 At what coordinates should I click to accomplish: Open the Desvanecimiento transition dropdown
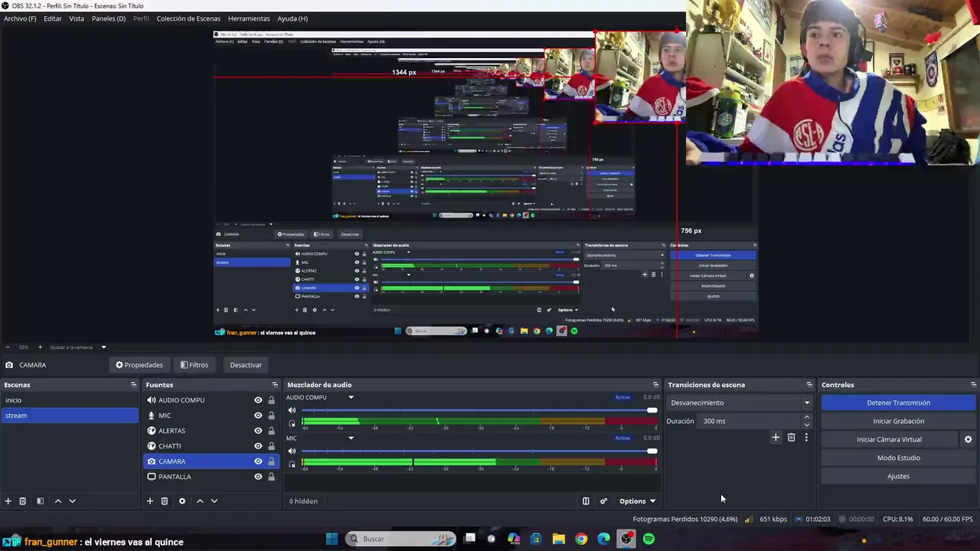click(x=740, y=403)
